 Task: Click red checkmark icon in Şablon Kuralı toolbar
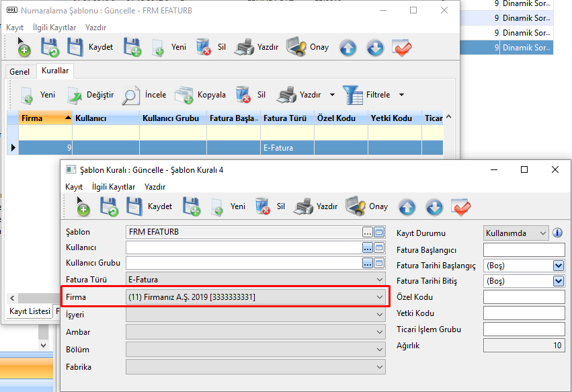[x=460, y=207]
